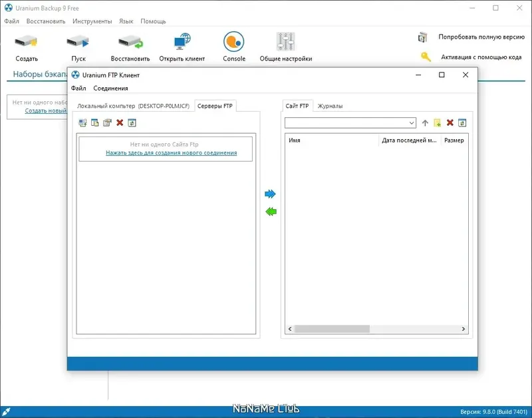
Task: Launch the Console toolbar icon
Action: coord(234,42)
